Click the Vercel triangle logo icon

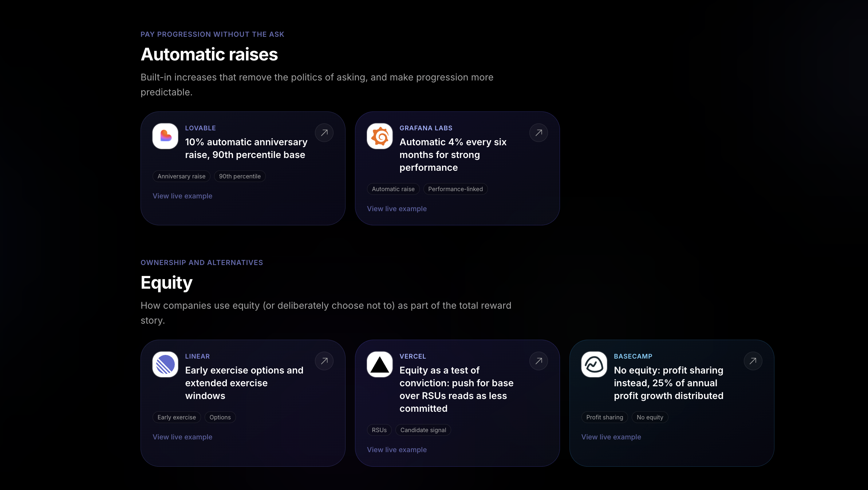coord(380,364)
